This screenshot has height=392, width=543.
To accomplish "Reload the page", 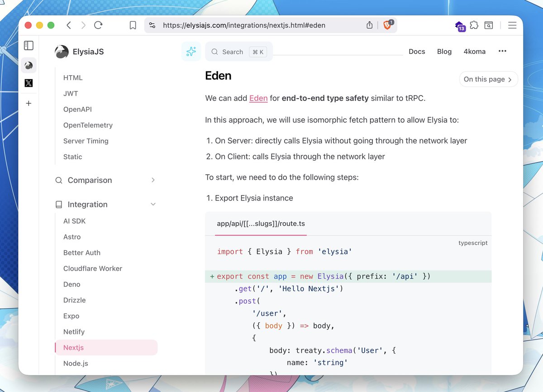I will 98,25.
